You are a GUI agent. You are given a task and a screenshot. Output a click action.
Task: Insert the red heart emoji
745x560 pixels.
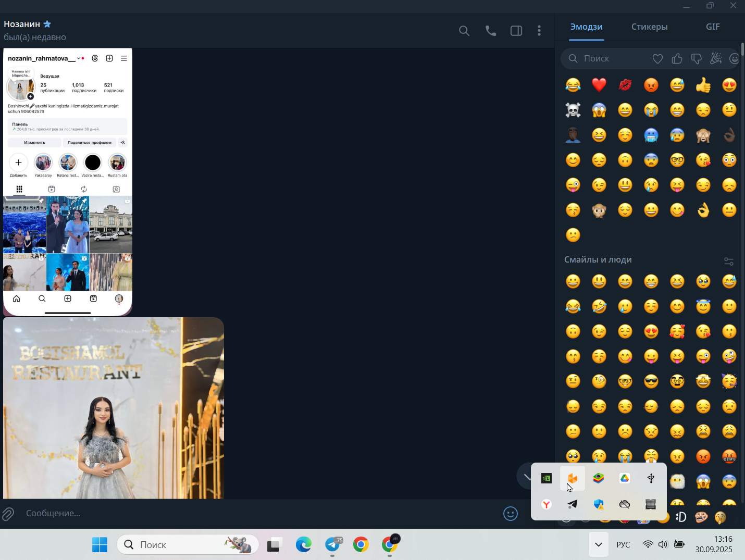pyautogui.click(x=599, y=84)
